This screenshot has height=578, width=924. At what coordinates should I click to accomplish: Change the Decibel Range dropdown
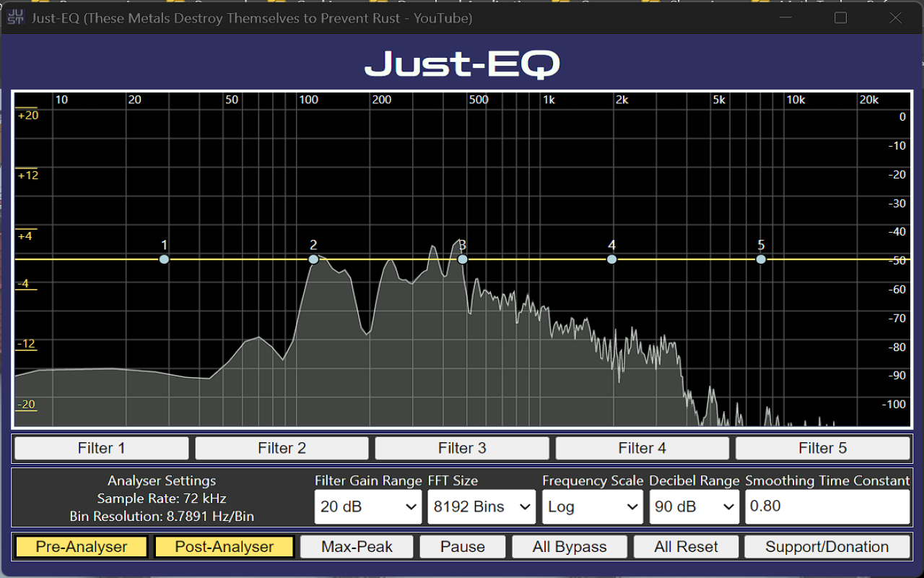click(694, 506)
